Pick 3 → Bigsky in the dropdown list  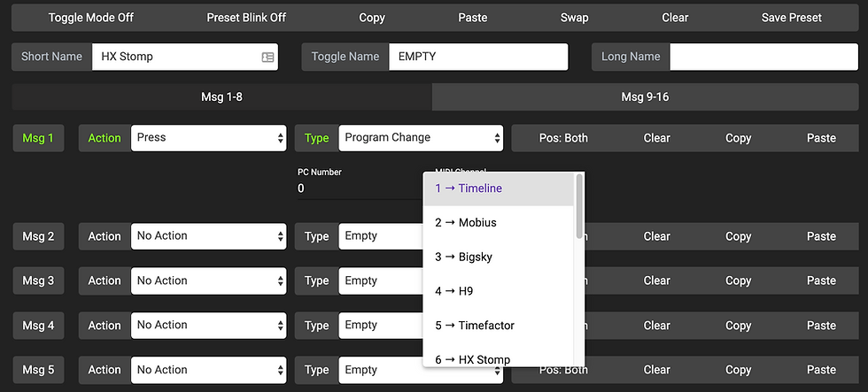pos(499,257)
